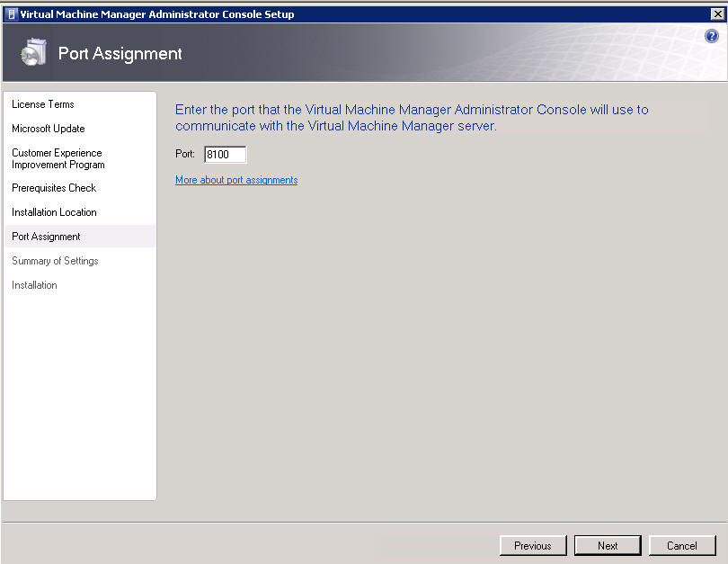This screenshot has width=728, height=564.
Task: Click the Port Assignment page heading
Action: tap(120, 53)
